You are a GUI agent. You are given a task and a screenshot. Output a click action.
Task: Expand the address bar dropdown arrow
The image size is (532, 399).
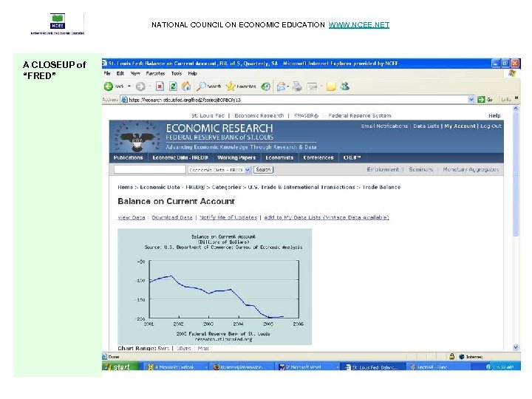(471, 100)
